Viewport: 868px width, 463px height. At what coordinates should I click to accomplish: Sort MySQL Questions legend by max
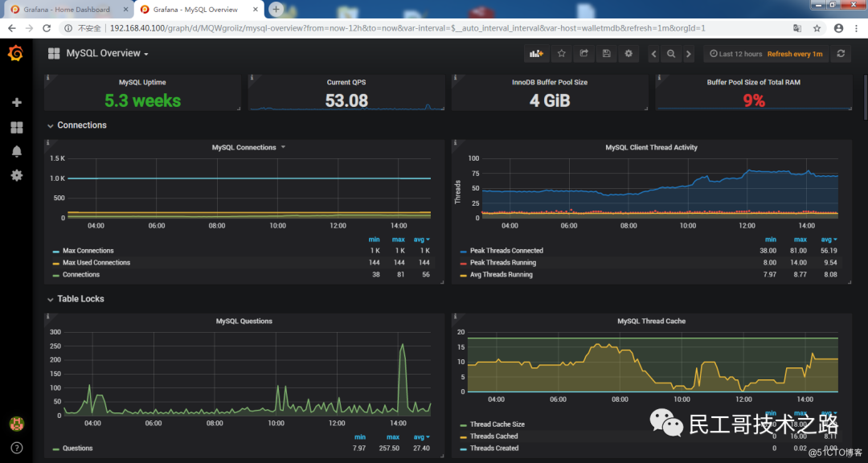point(393,437)
